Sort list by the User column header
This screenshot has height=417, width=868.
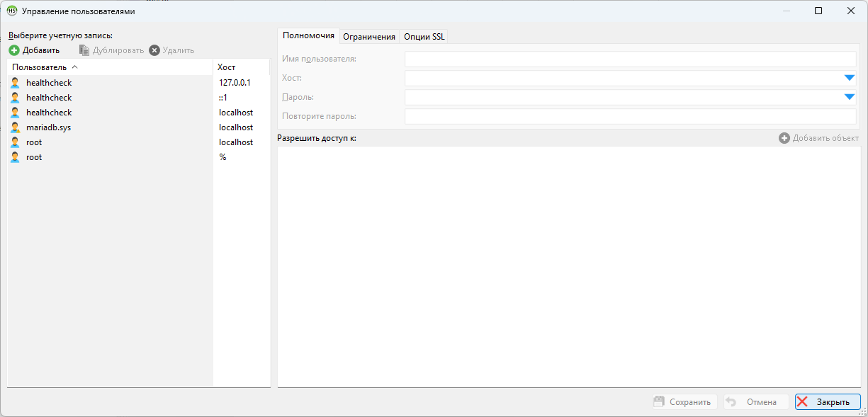(40, 67)
